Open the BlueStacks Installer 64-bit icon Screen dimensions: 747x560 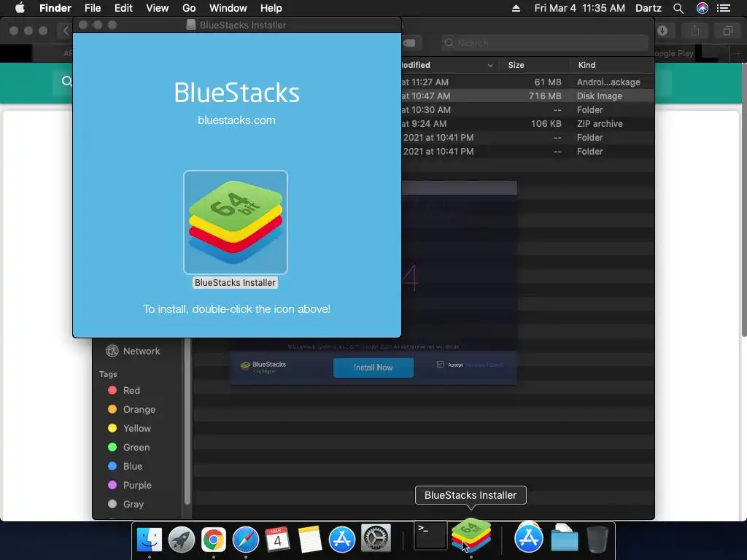(236, 222)
